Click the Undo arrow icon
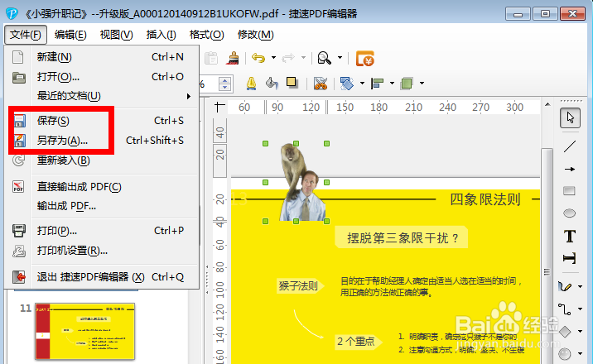593x364 pixels. coord(258,58)
